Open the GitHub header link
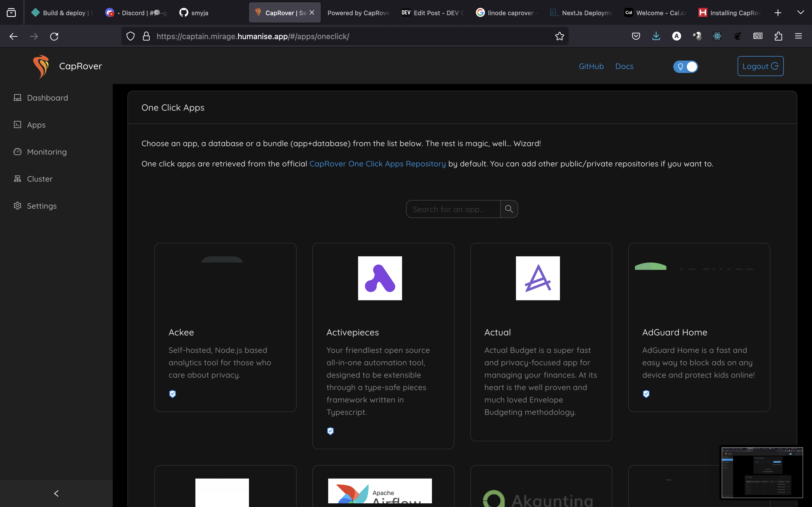The height and width of the screenshot is (507, 812). (x=591, y=66)
